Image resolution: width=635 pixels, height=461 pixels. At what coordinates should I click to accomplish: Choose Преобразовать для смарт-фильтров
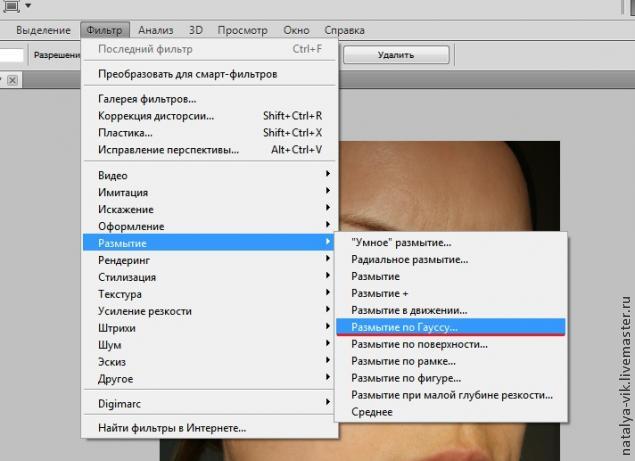coord(210,74)
